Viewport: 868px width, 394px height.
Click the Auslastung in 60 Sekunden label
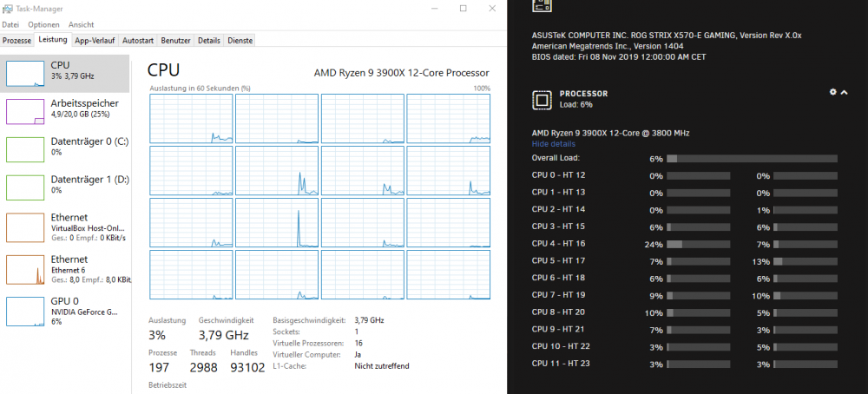coord(200,88)
